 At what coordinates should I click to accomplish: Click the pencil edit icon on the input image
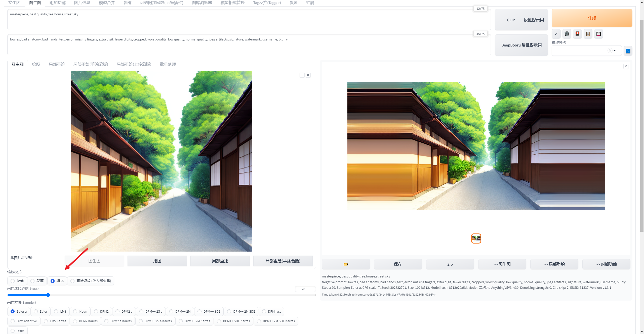point(302,75)
